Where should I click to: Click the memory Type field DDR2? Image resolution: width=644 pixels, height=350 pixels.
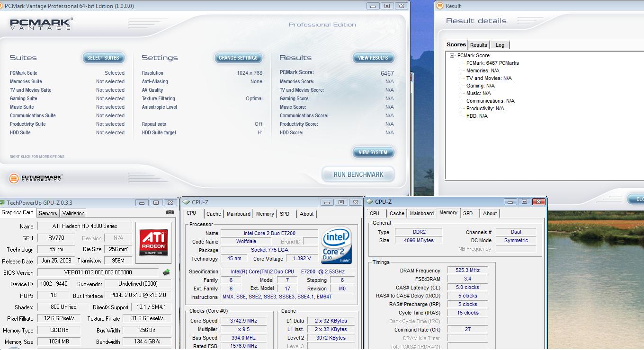coord(418,232)
